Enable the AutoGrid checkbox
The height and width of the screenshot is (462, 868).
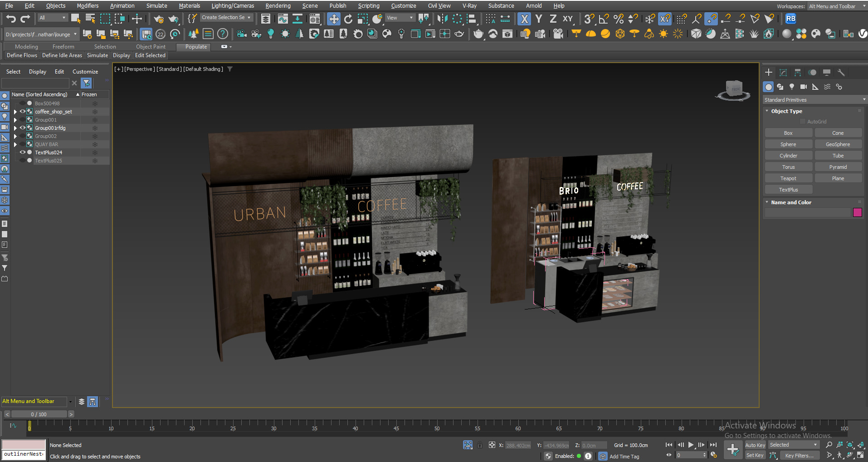click(803, 121)
